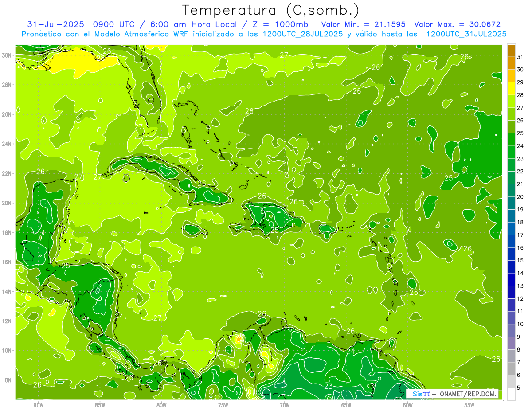Click the '20N' latitude label
The image size is (532, 411).
click(x=7, y=203)
